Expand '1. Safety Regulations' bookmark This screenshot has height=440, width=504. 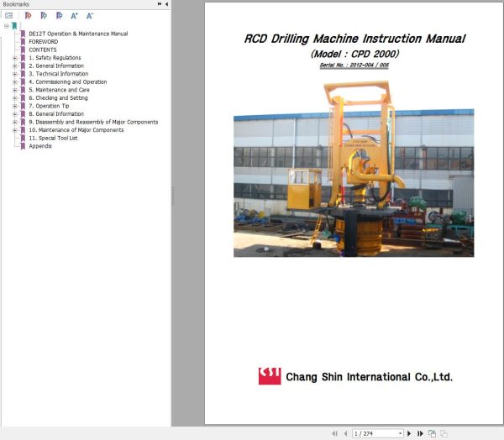tap(14, 58)
